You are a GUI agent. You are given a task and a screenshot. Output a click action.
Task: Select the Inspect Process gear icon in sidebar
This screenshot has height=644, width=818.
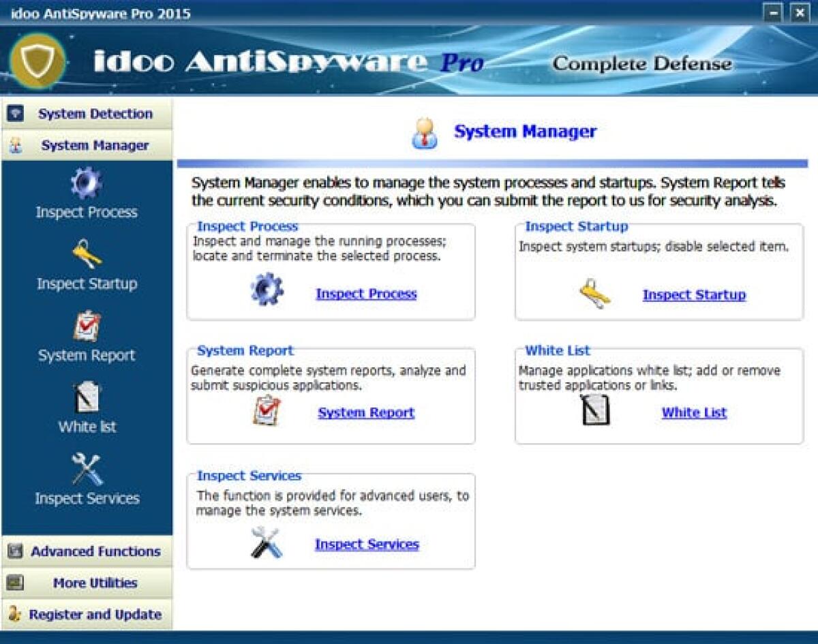(87, 183)
